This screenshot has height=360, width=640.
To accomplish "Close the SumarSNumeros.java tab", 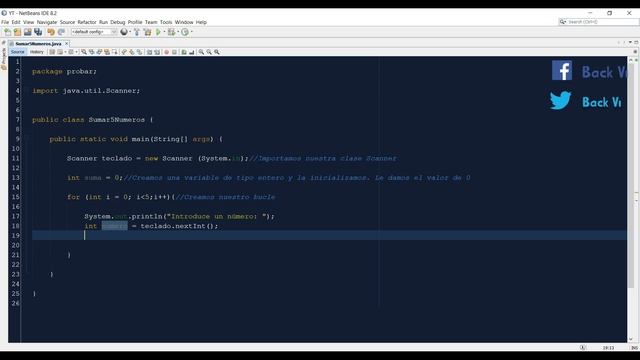I will tap(67, 43).
